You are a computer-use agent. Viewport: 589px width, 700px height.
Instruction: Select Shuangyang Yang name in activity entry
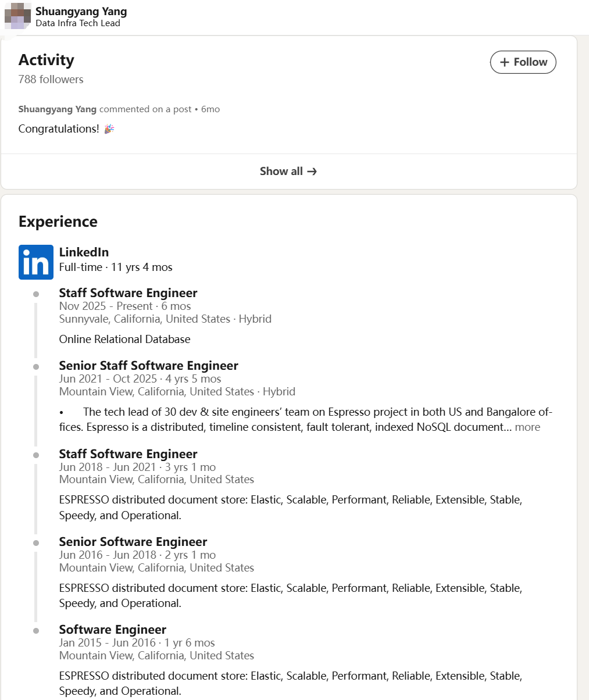58,109
